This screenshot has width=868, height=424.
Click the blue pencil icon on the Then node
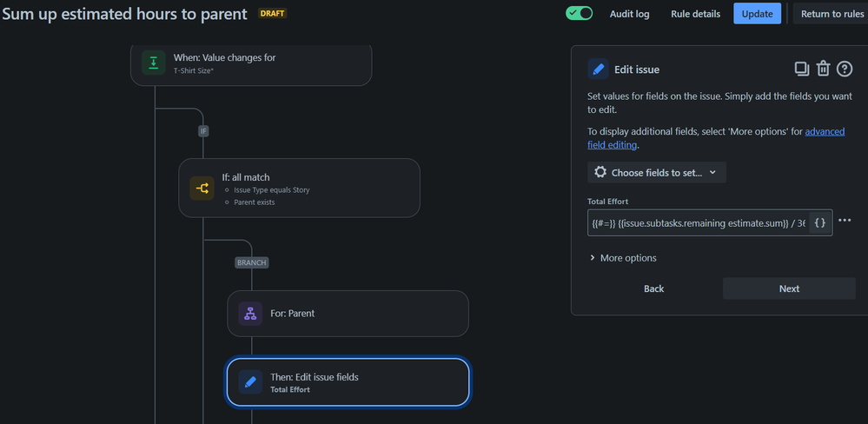click(250, 382)
